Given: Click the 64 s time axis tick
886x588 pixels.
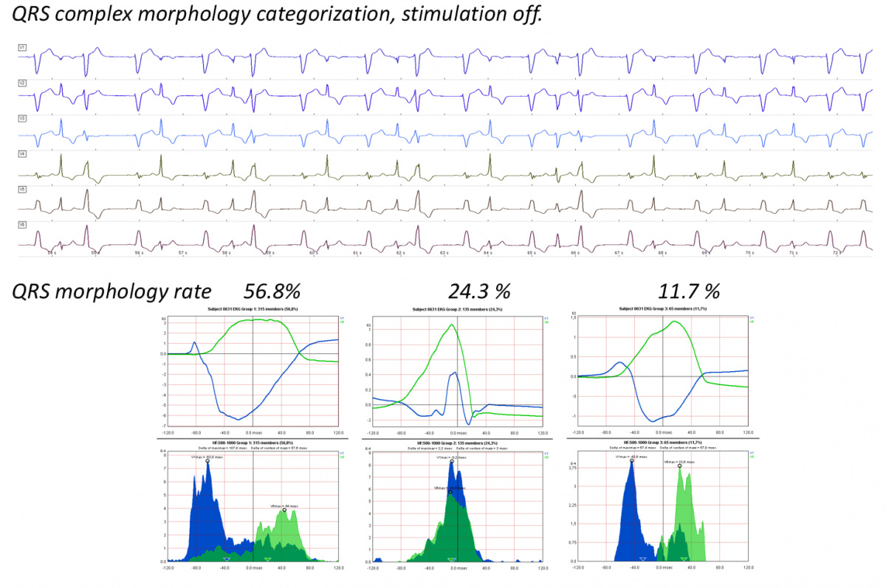Looking at the screenshot, I should 488,253.
